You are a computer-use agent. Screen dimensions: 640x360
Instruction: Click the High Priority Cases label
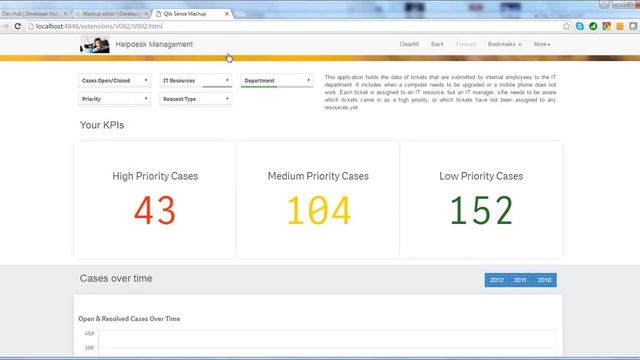tap(155, 176)
